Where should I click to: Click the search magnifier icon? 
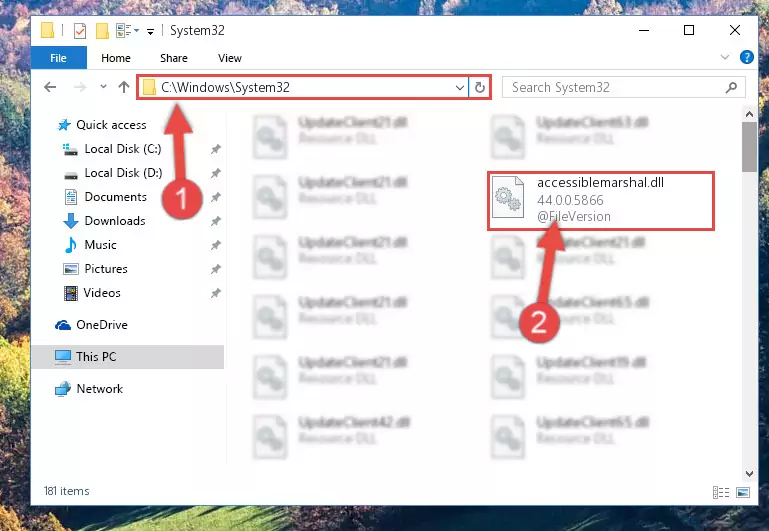(x=731, y=88)
